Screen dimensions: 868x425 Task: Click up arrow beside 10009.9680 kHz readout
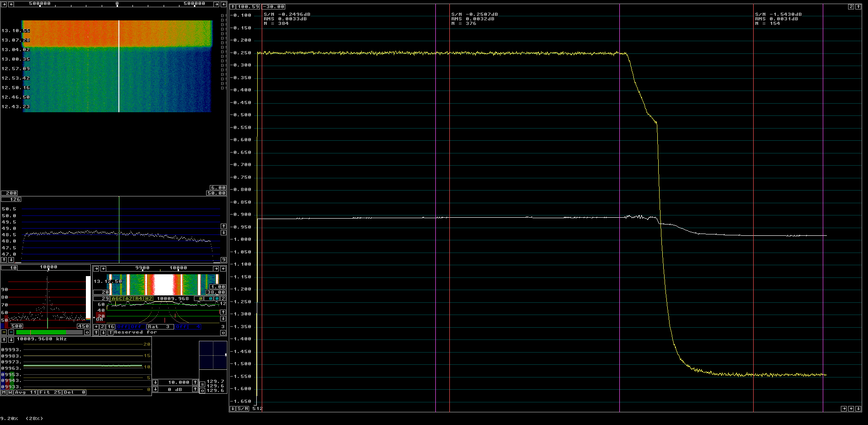click(x=4, y=339)
